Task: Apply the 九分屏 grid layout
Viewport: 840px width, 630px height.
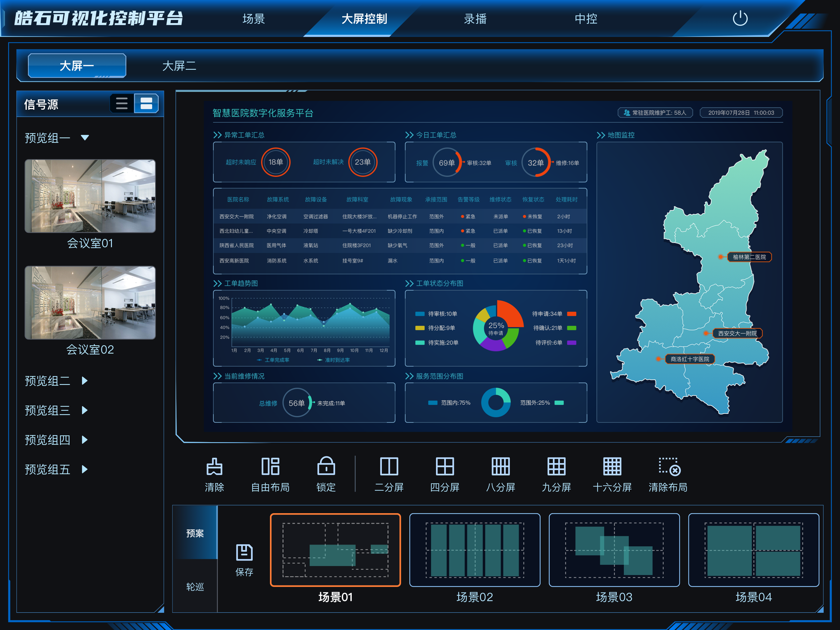Action: (556, 466)
